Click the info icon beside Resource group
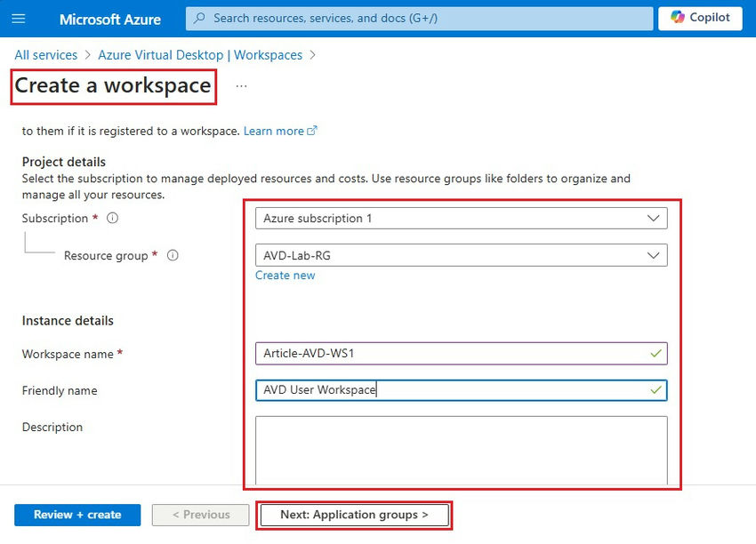756x544 pixels. (x=173, y=255)
